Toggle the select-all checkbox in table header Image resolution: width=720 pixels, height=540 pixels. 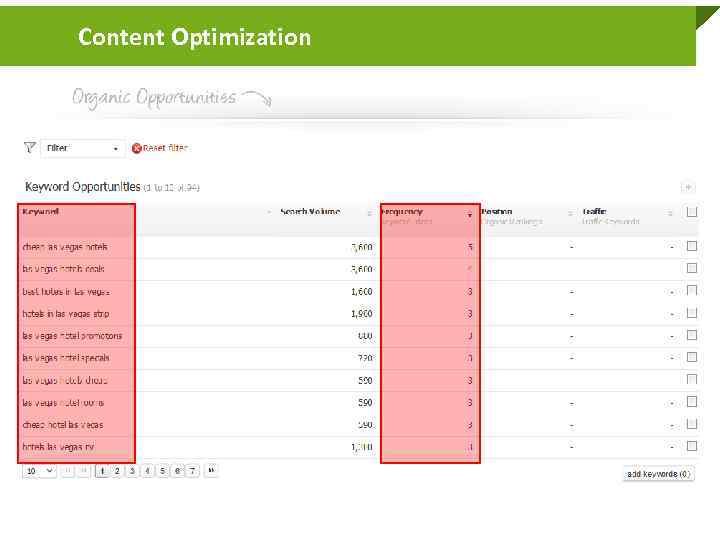coord(692,212)
